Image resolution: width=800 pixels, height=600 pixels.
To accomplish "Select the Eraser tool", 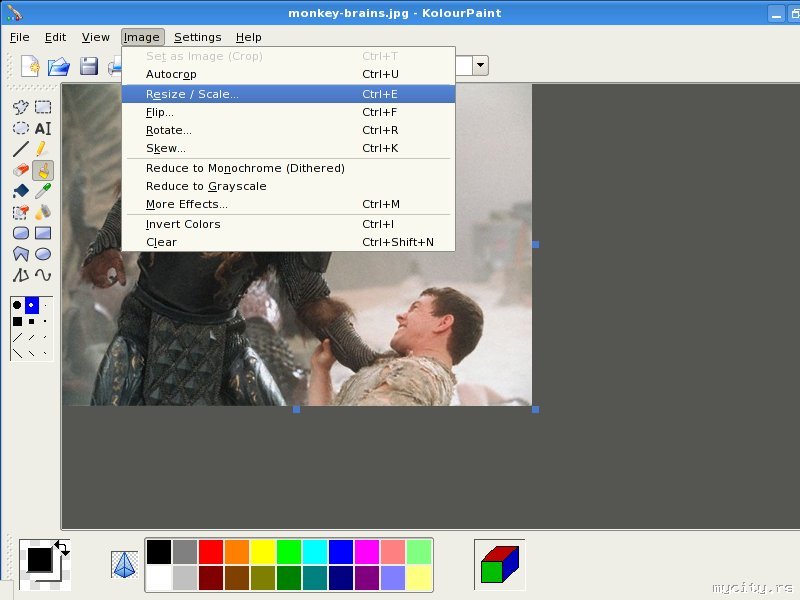I will [x=20, y=170].
